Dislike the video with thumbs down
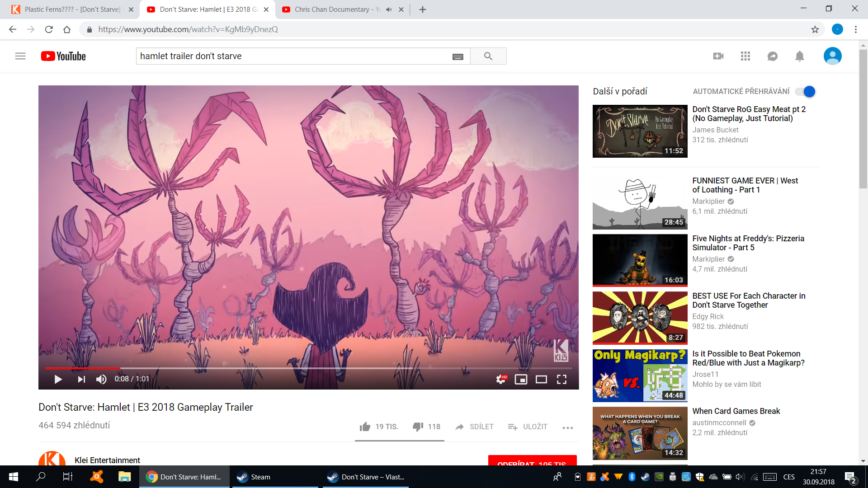 [x=418, y=427]
